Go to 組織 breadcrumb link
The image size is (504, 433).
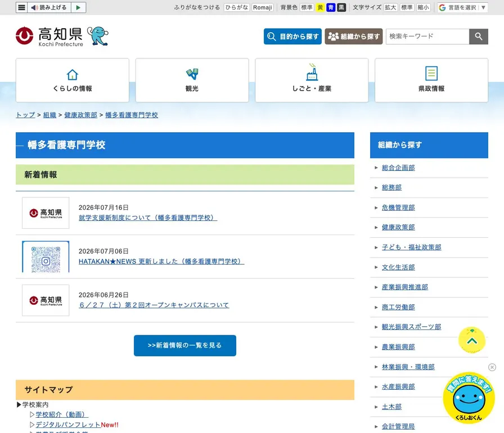tap(49, 115)
